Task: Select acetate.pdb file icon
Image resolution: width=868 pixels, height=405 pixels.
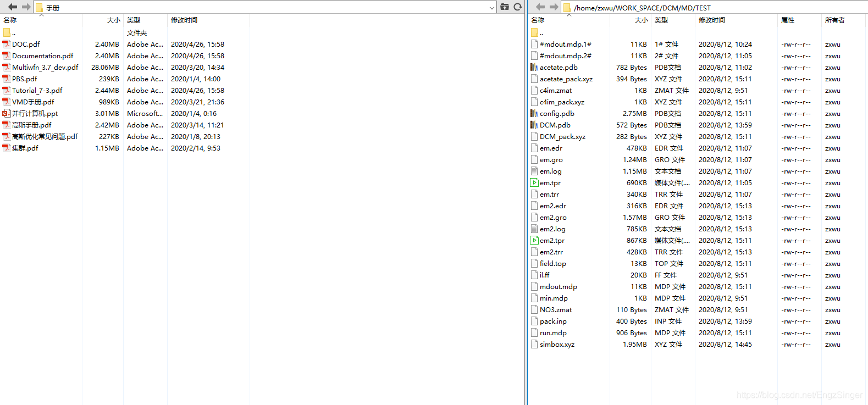Action: click(x=534, y=67)
